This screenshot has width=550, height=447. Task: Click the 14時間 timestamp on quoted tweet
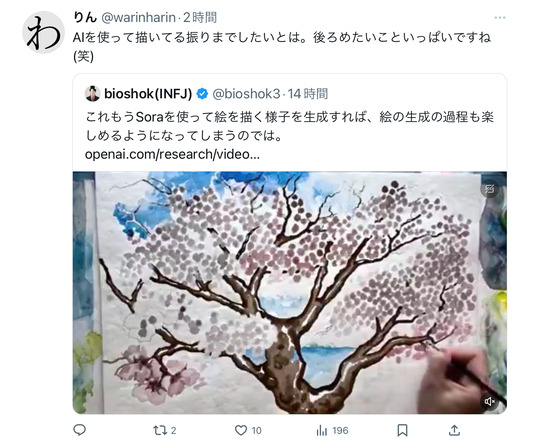pos(308,94)
